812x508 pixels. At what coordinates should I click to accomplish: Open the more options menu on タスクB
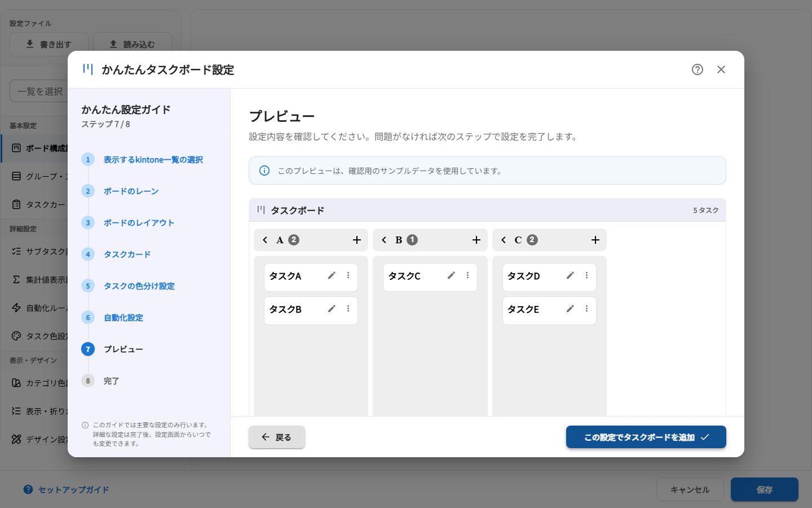coord(348,309)
